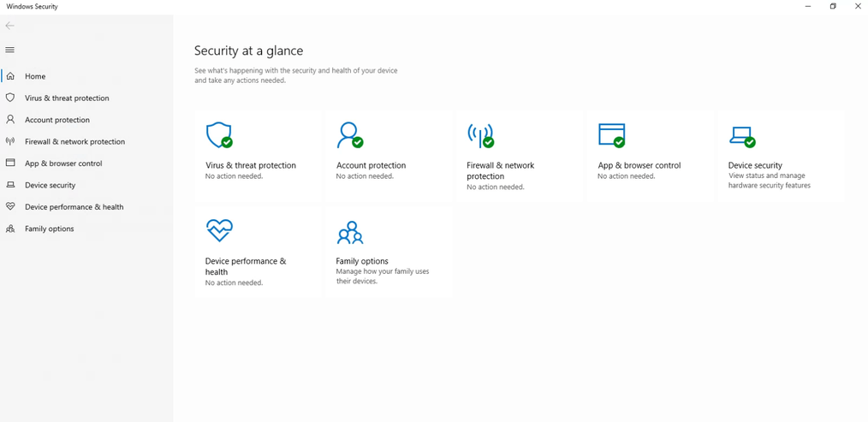
Task: Minimize the Windows Security window
Action: 808,6
